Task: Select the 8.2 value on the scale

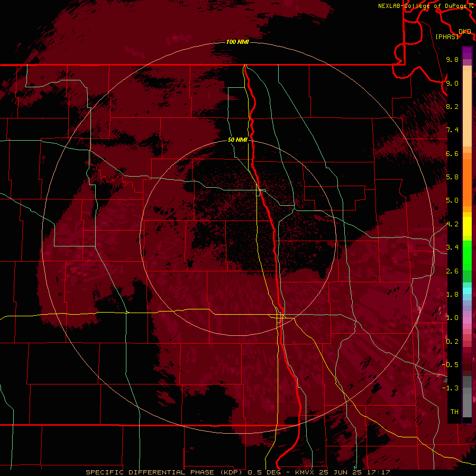Action: pyautogui.click(x=452, y=106)
